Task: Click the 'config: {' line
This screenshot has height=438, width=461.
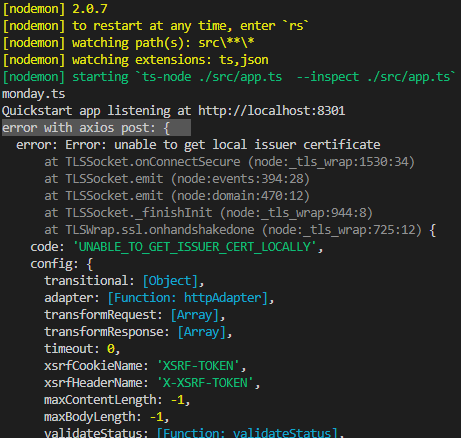Action: (62, 264)
